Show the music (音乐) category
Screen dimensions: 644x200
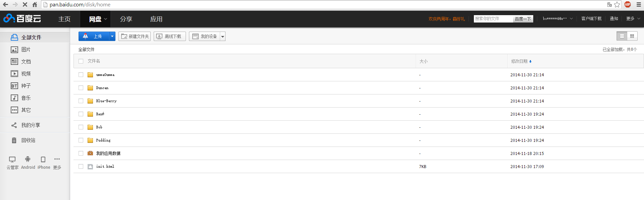(21, 98)
